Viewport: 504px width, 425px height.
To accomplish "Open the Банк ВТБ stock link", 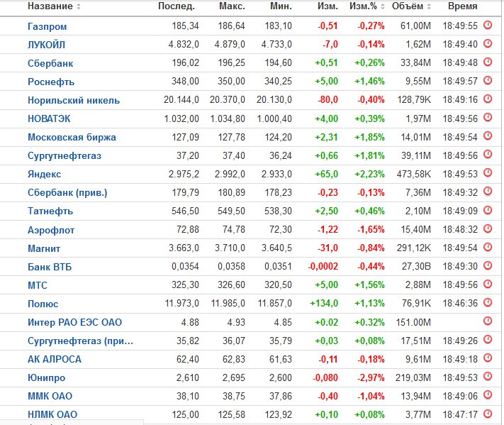I will point(50,267).
